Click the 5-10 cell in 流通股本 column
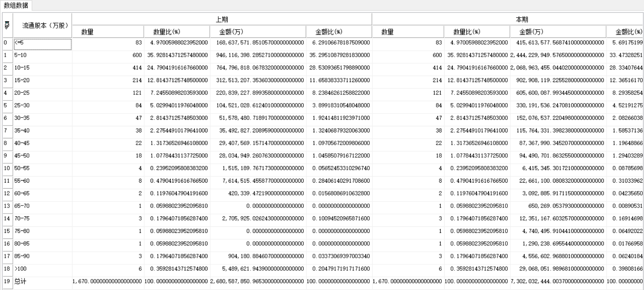 click(42, 55)
